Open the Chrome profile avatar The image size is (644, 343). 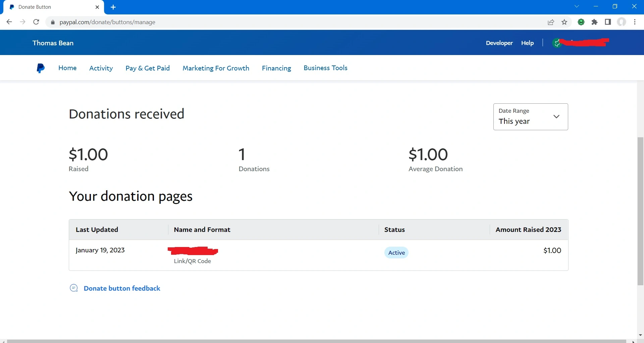pyautogui.click(x=622, y=22)
